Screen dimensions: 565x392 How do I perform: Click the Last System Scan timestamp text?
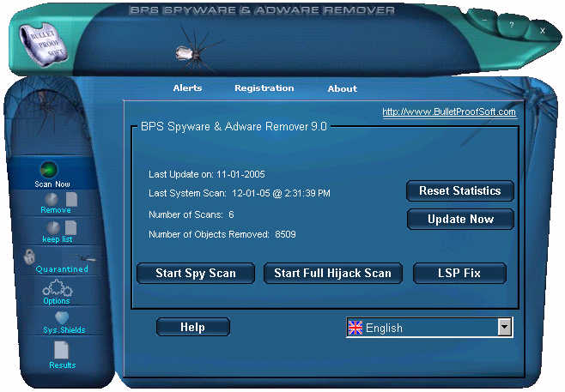click(x=240, y=193)
